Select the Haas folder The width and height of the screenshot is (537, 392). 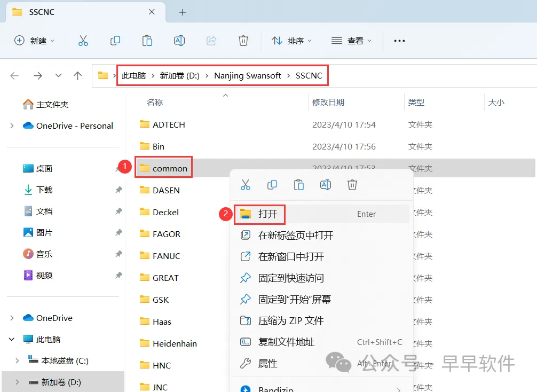(155, 322)
